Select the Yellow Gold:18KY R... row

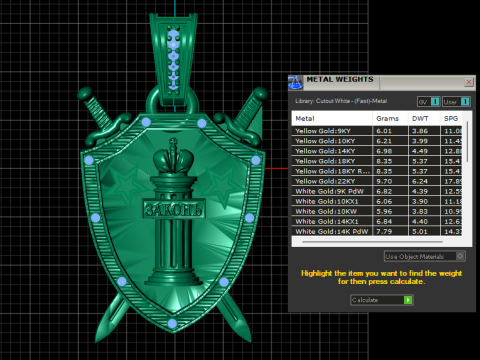(x=377, y=171)
